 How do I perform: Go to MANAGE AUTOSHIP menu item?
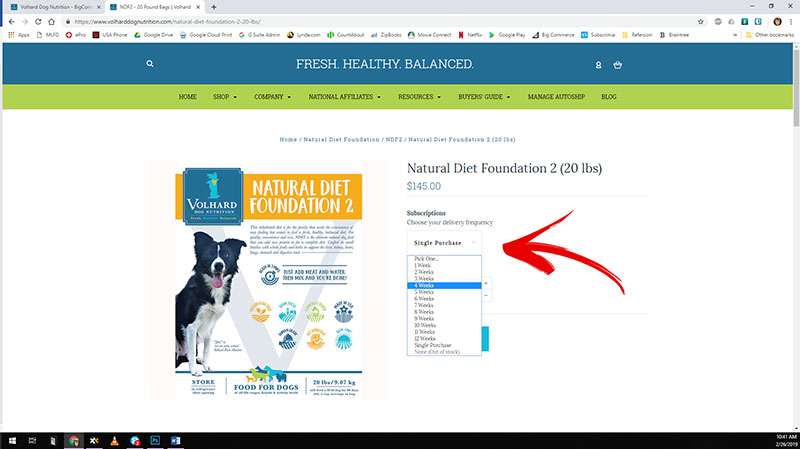point(558,97)
